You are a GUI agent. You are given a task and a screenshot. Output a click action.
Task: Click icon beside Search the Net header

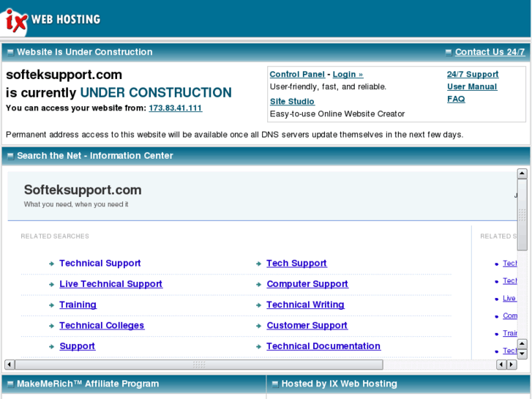click(x=10, y=156)
